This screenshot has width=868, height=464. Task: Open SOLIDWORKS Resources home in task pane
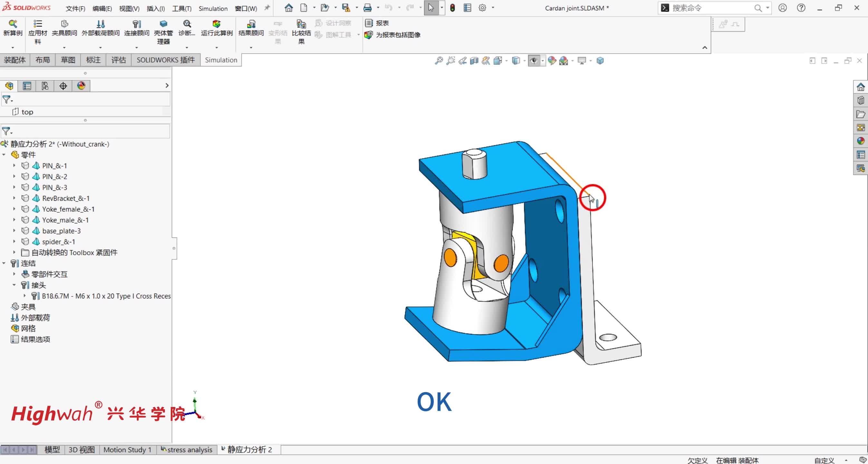click(860, 87)
